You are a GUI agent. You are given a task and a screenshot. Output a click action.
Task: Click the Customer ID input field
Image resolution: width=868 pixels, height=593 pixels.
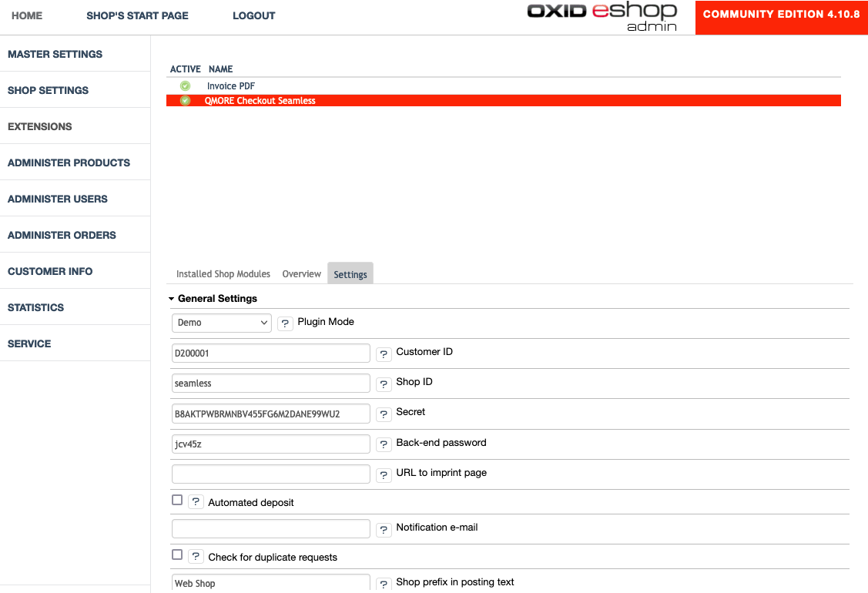270,353
